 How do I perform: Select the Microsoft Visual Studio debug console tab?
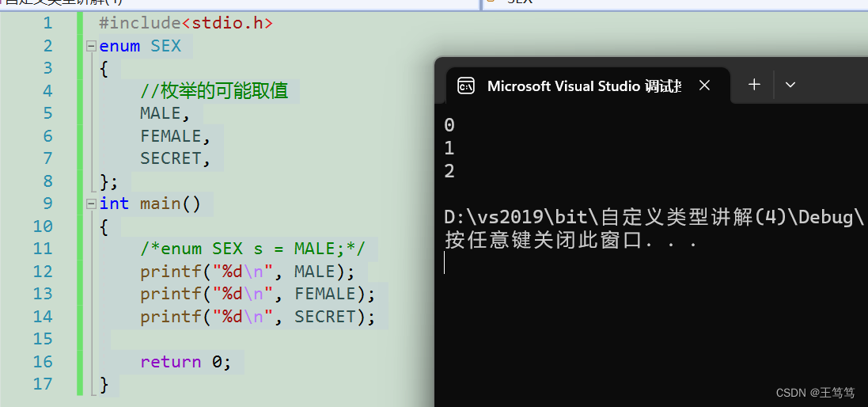click(587, 86)
